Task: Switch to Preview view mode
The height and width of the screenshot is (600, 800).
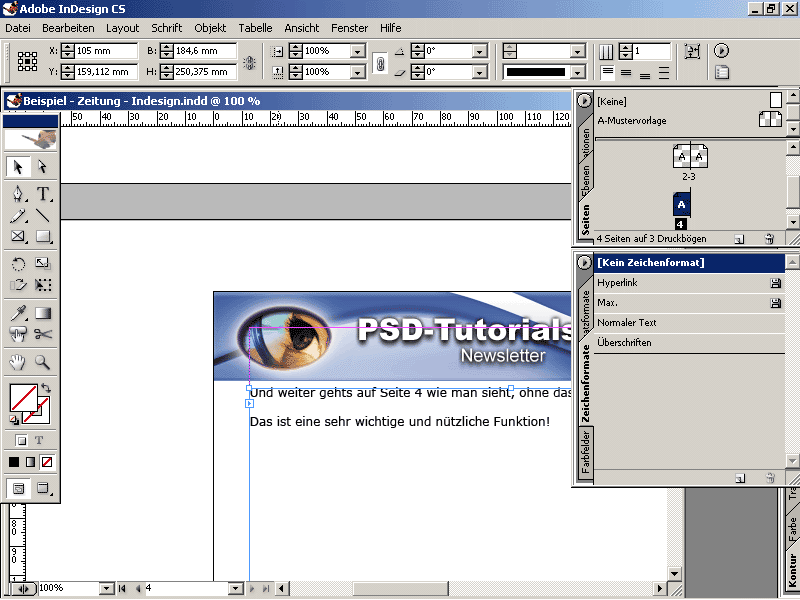Action: 43,488
